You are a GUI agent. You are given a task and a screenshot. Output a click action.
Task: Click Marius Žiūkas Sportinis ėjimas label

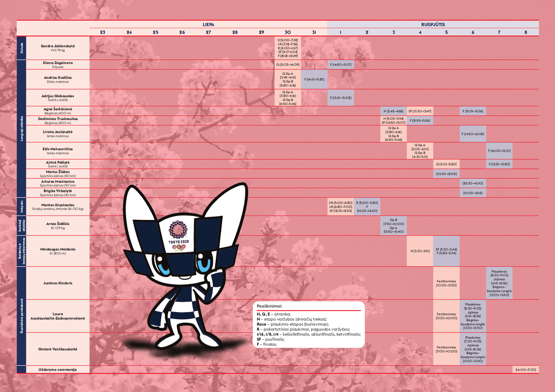tap(58, 174)
